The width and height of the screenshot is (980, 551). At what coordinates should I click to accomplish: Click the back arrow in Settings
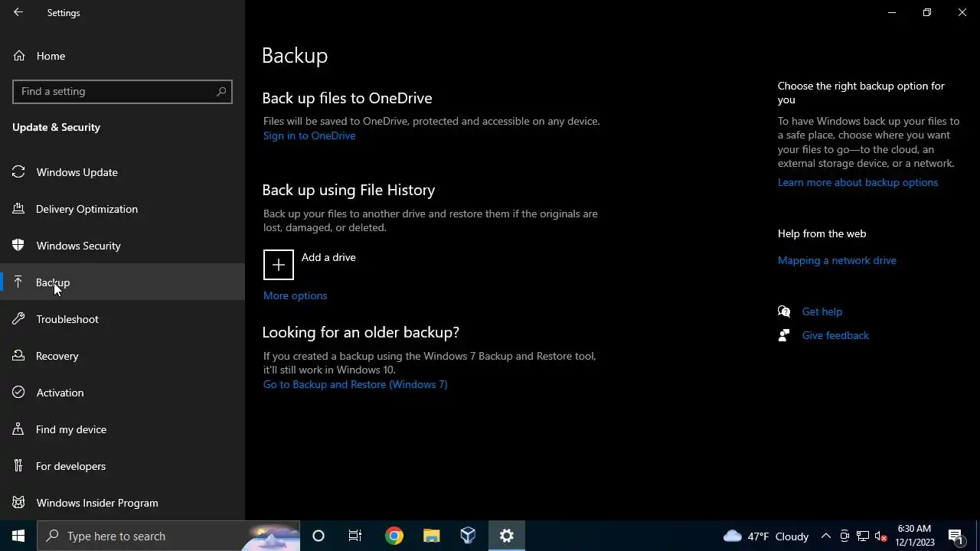click(18, 12)
